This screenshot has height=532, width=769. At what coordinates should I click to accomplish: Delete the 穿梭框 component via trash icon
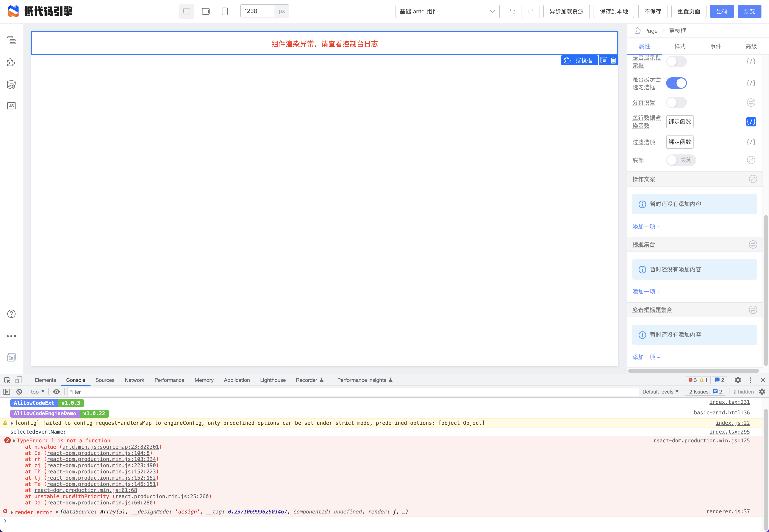click(x=614, y=60)
